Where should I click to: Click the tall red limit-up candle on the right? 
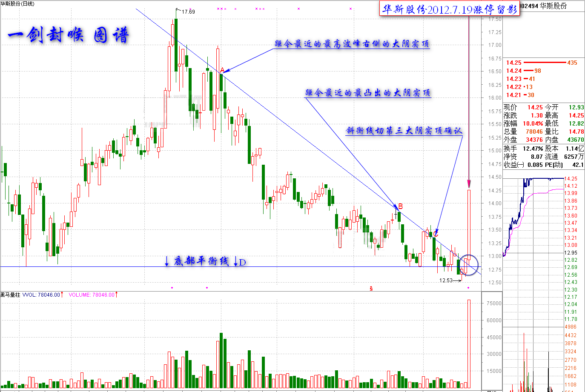(469, 225)
